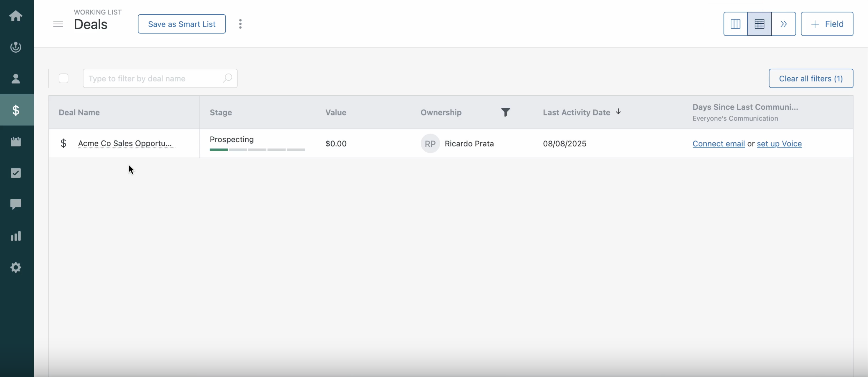Open Contacts person icon in sidebar

[16, 79]
